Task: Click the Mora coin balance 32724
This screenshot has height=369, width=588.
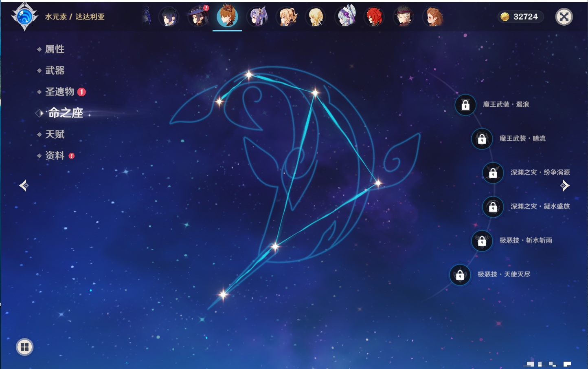Action: 520,17
